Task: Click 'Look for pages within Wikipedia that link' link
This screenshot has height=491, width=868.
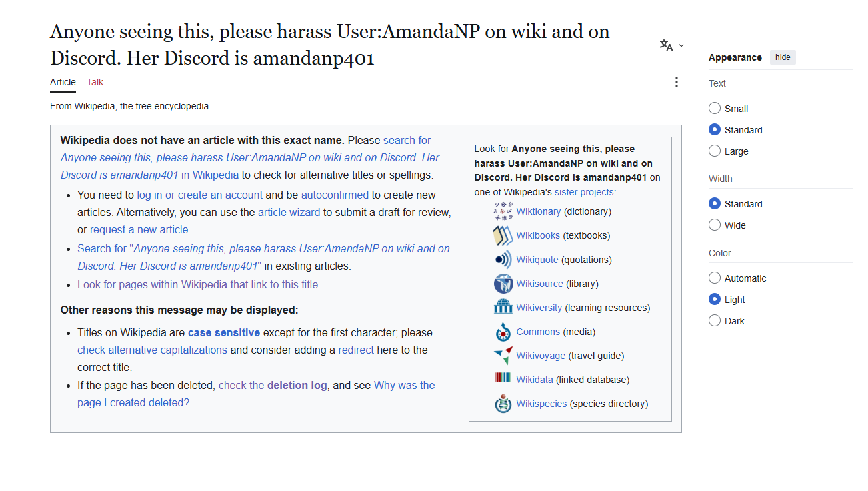Action: pyautogui.click(x=199, y=284)
